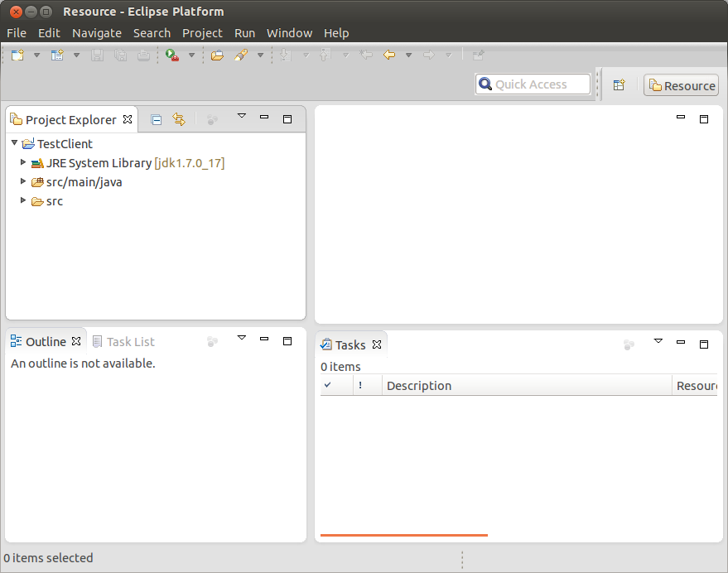Click the New wizard toolbar icon
Screen dimensions: 728x573
pos(17,55)
